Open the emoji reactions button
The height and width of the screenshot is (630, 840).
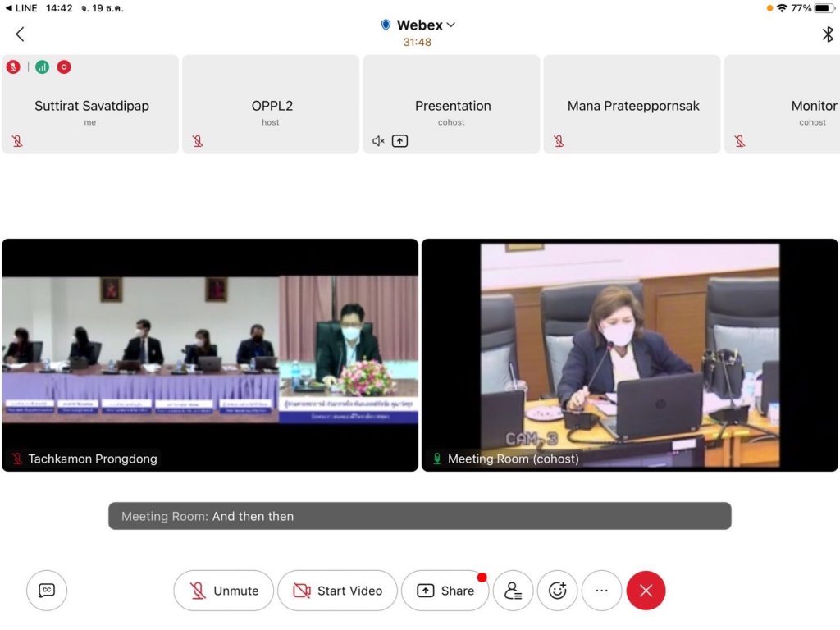click(558, 591)
